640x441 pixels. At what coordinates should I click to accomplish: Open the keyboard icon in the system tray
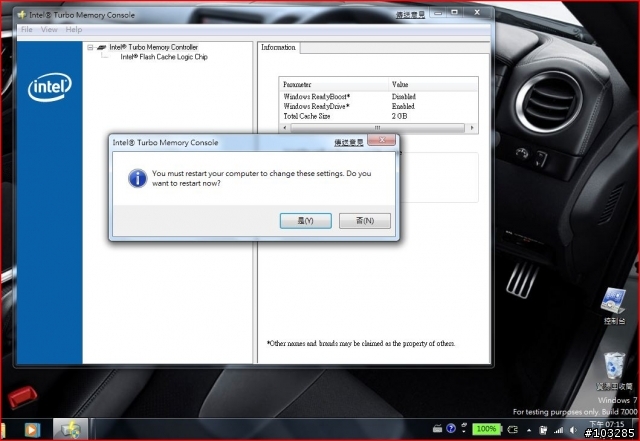point(437,429)
